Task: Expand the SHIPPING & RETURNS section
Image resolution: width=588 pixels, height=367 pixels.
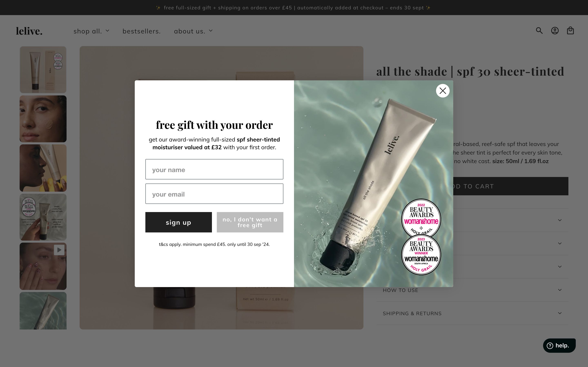Action: pos(472,313)
